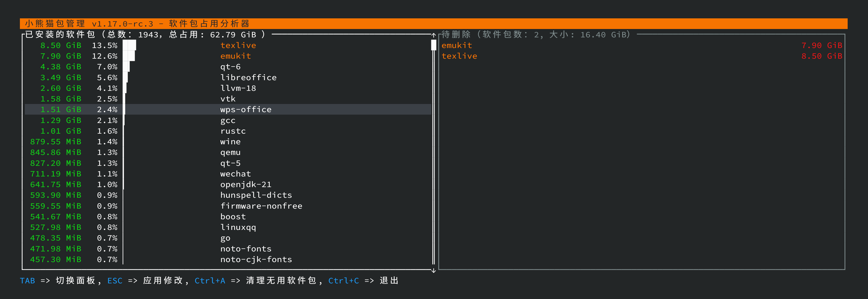868x299 pixels.
Task: Click the pending removal panel title
Action: click(535, 35)
